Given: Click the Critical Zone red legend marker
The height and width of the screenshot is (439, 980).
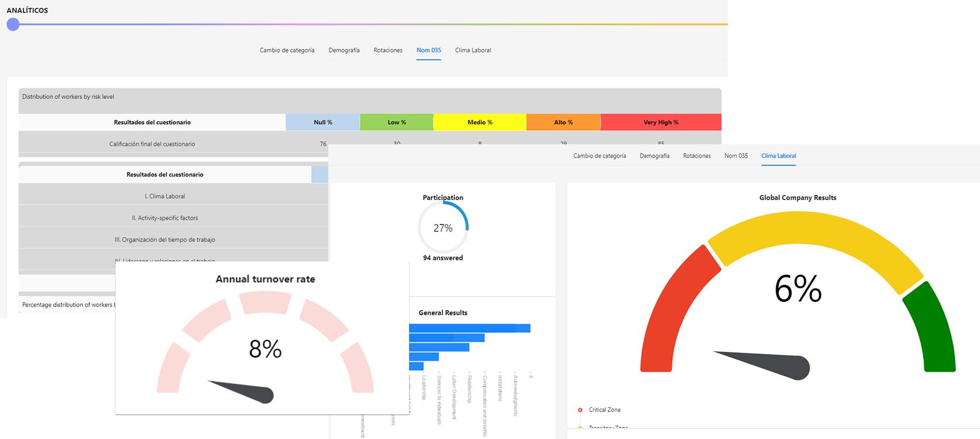Looking at the screenshot, I should tap(580, 410).
